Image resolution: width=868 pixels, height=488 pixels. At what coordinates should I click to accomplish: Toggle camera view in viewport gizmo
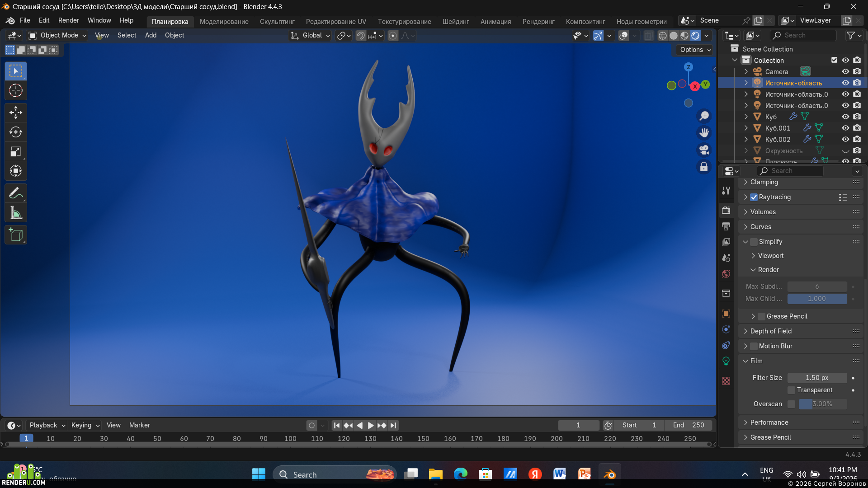coord(704,150)
